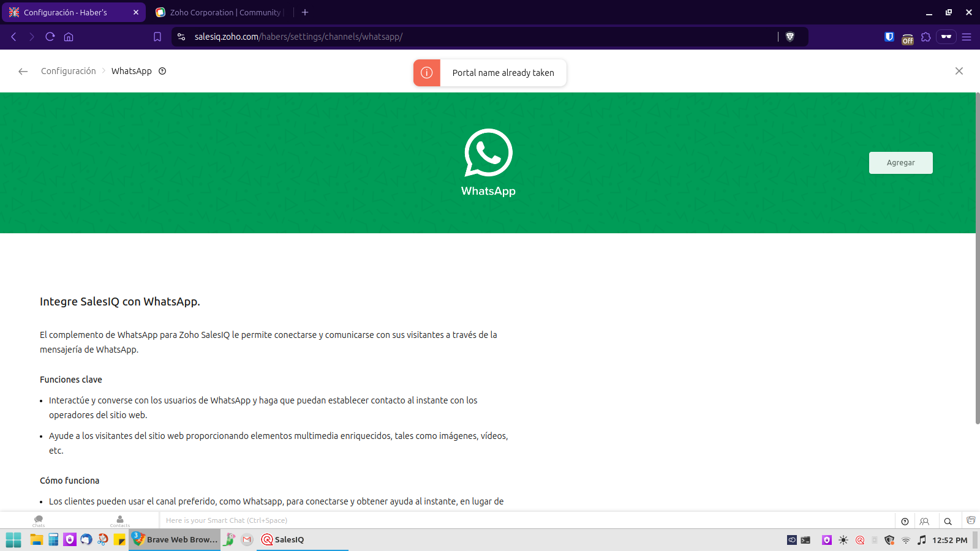Open the Extensions puzzle menu
The image size is (980, 551).
926,37
